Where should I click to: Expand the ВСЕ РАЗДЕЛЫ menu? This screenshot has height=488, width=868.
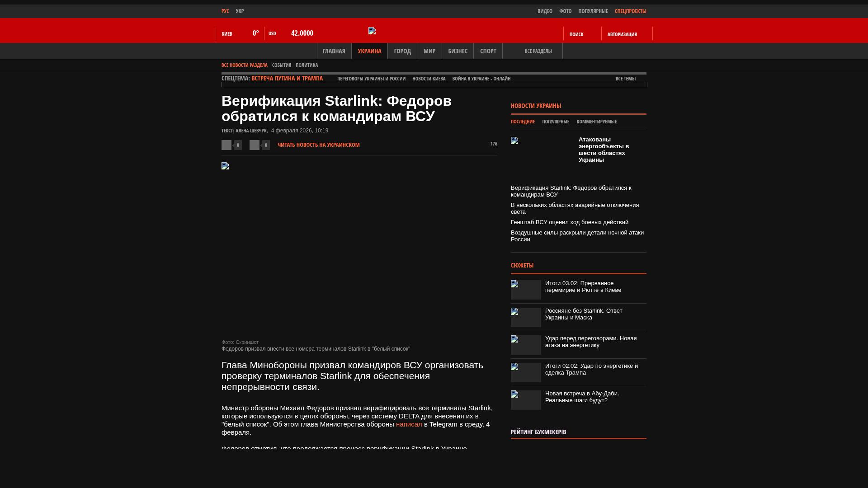pos(538,51)
